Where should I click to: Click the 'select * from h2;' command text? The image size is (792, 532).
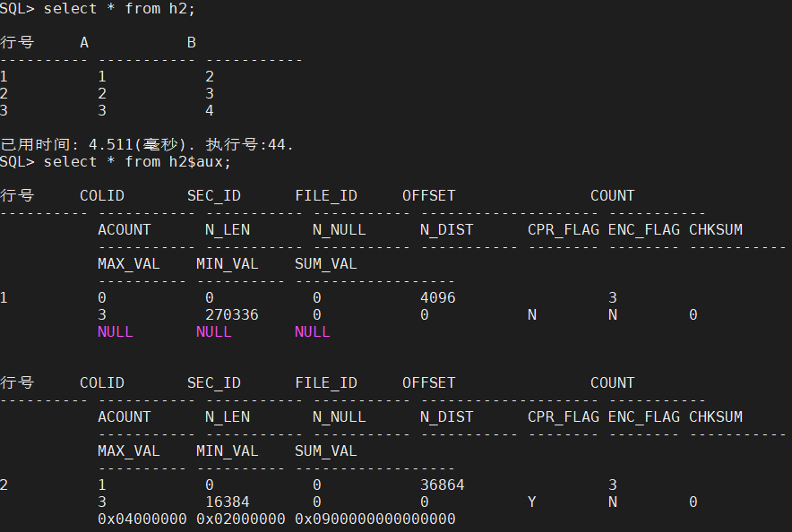[x=119, y=9]
